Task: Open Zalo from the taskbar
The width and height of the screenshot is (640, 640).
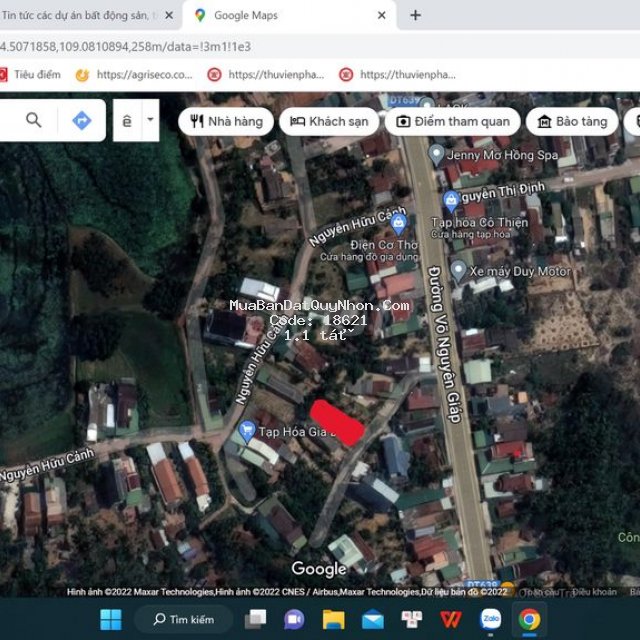Action: pyautogui.click(x=490, y=619)
